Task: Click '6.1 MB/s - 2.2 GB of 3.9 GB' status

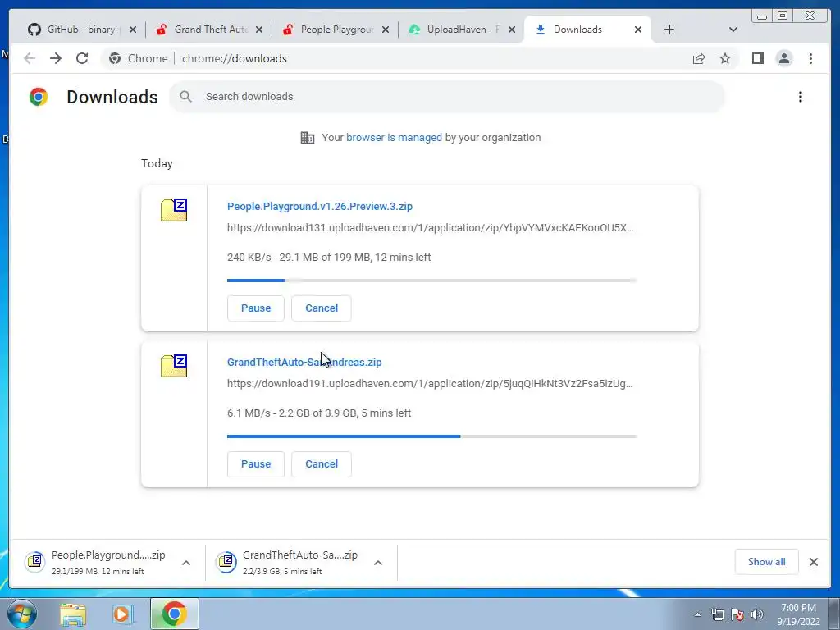Action: 319,413
